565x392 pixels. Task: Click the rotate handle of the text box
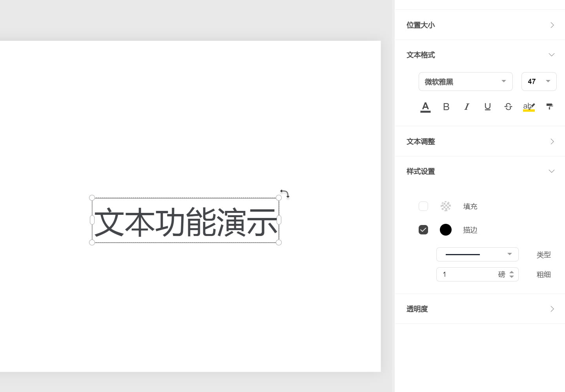click(285, 194)
